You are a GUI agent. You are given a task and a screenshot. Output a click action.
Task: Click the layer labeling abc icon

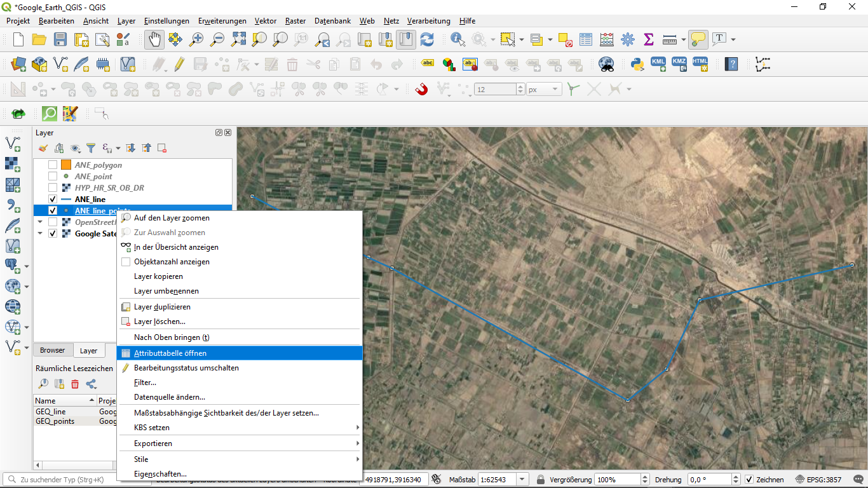point(428,64)
